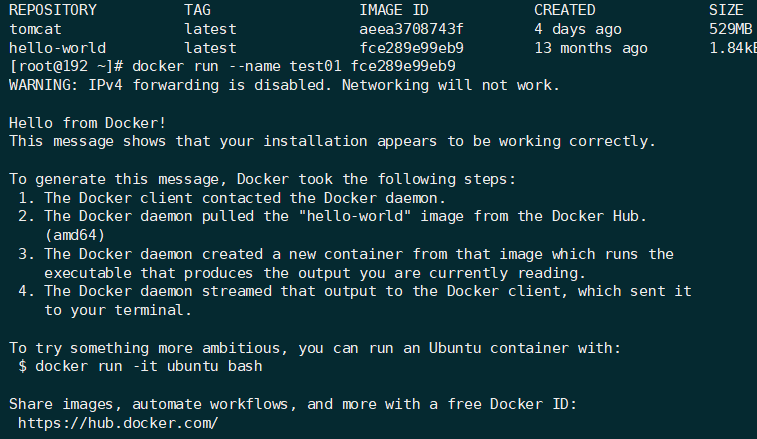This screenshot has height=439, width=757.
Task: Click the 'This message shows' installation line
Action: coord(332,141)
